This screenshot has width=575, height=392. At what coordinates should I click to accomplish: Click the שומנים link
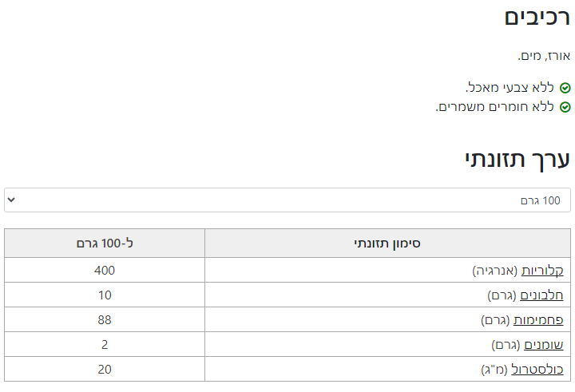(544, 345)
